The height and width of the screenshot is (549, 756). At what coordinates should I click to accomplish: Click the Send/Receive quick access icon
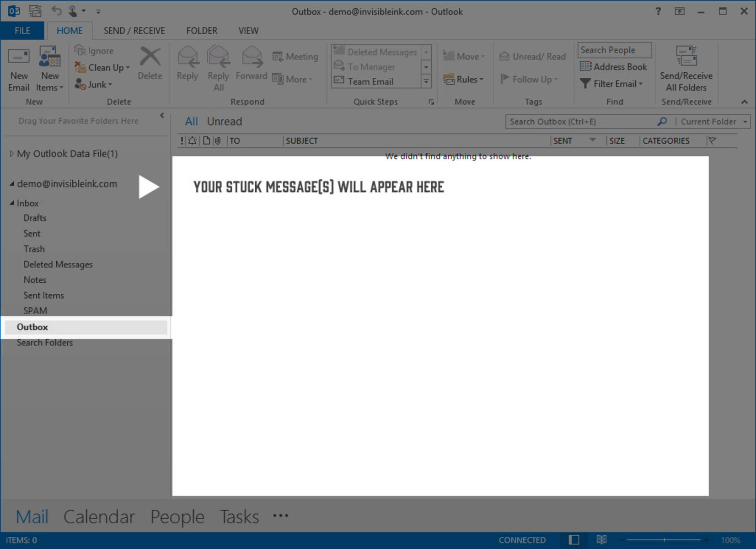pos(35,11)
